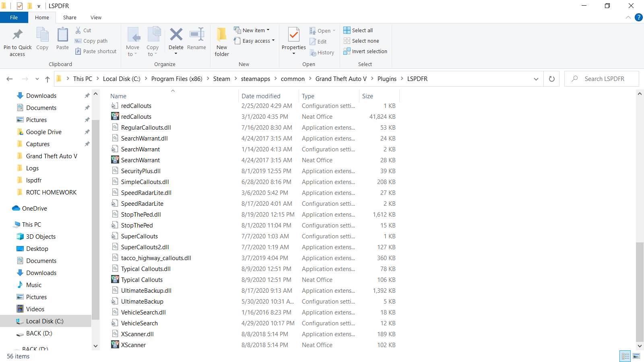The width and height of the screenshot is (644, 362).
Task: Open the File menu
Action: pos(14,18)
